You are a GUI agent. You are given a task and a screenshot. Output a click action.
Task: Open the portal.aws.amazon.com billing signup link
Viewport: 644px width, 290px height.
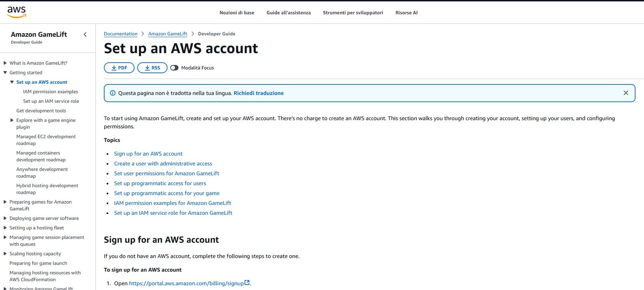coord(186,283)
